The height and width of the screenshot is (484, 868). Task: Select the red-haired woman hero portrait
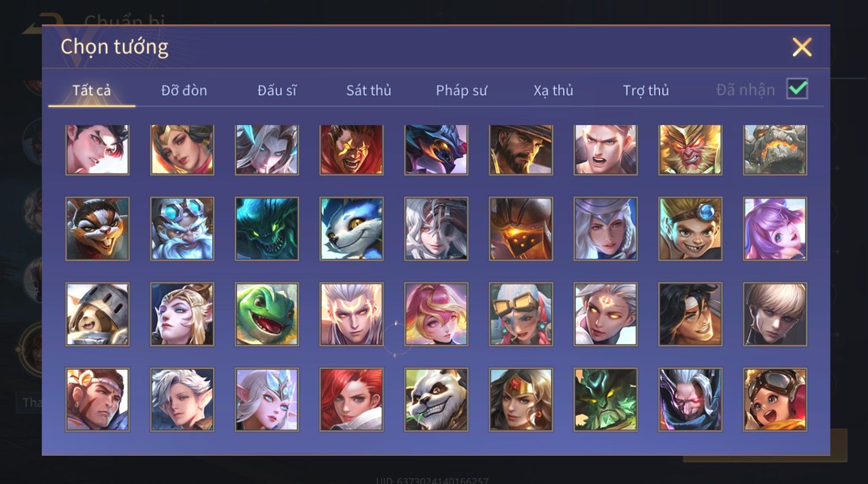352,399
